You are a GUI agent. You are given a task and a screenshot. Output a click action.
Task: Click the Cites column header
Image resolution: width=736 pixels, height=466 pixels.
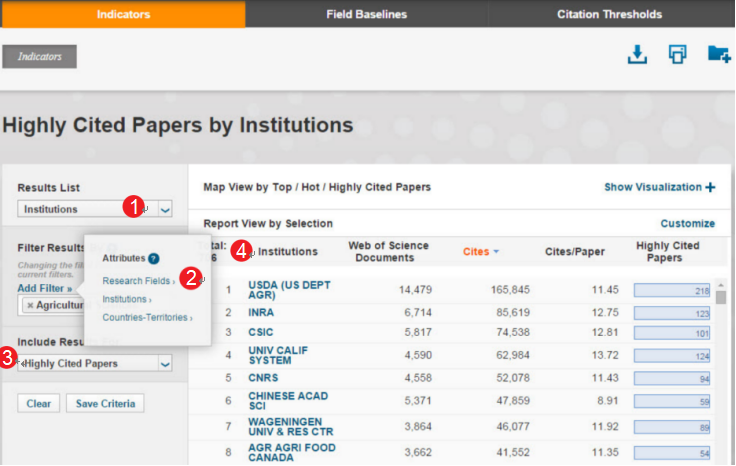pyautogui.click(x=476, y=252)
